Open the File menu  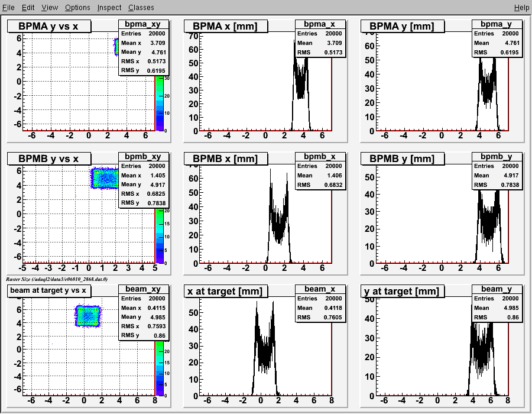(x=8, y=7)
